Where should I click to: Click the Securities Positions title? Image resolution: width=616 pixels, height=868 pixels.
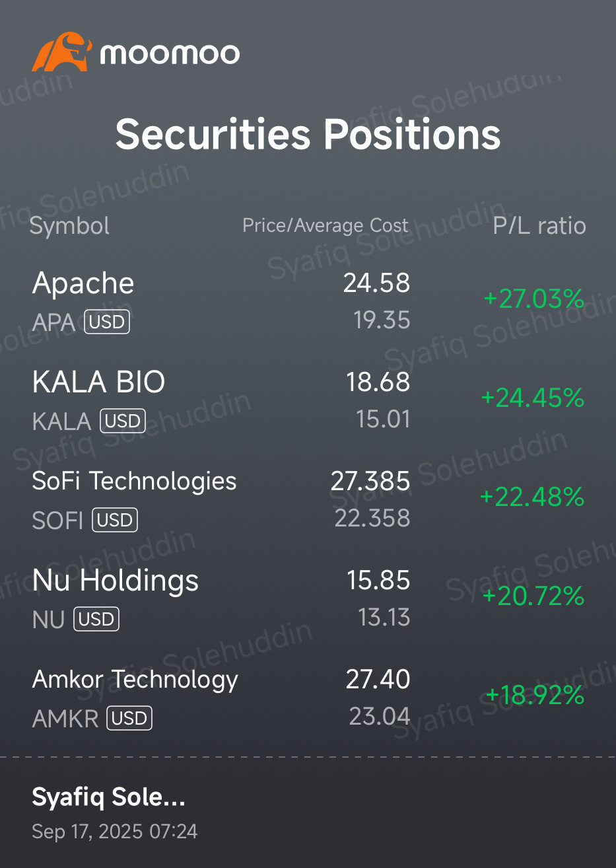308,134
